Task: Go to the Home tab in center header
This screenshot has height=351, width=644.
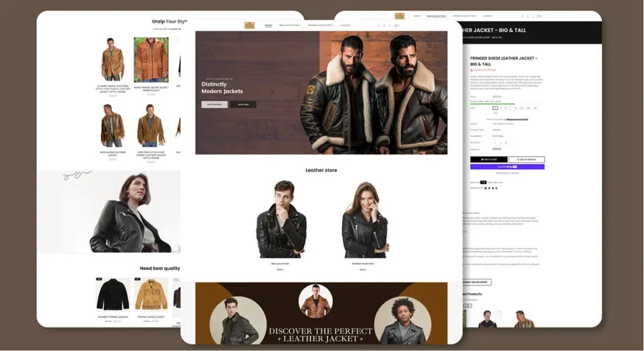Action: pyautogui.click(x=269, y=26)
